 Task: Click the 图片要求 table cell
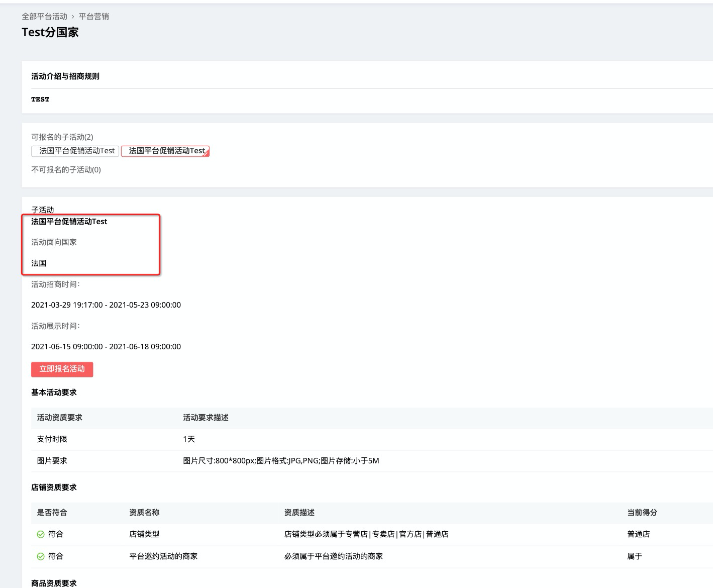point(52,461)
